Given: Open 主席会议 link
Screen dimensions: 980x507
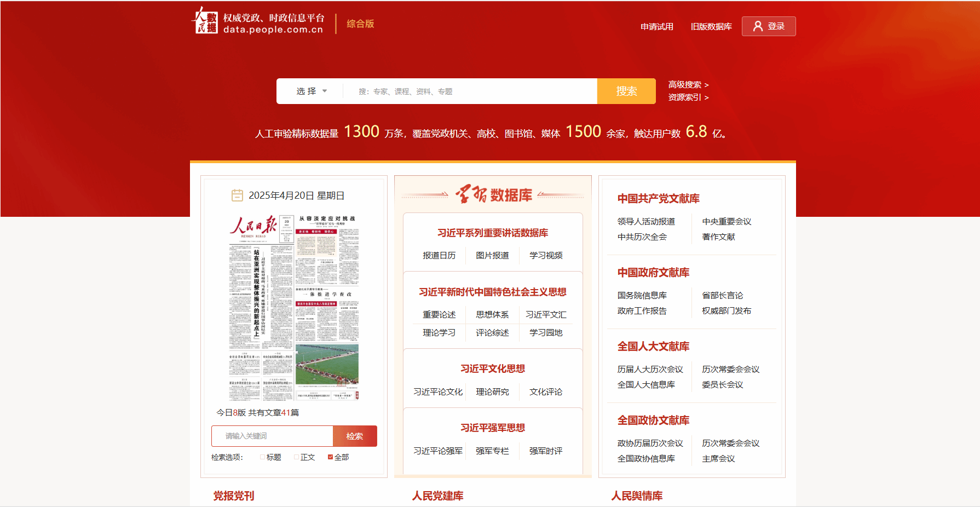Looking at the screenshot, I should pyautogui.click(x=718, y=459).
